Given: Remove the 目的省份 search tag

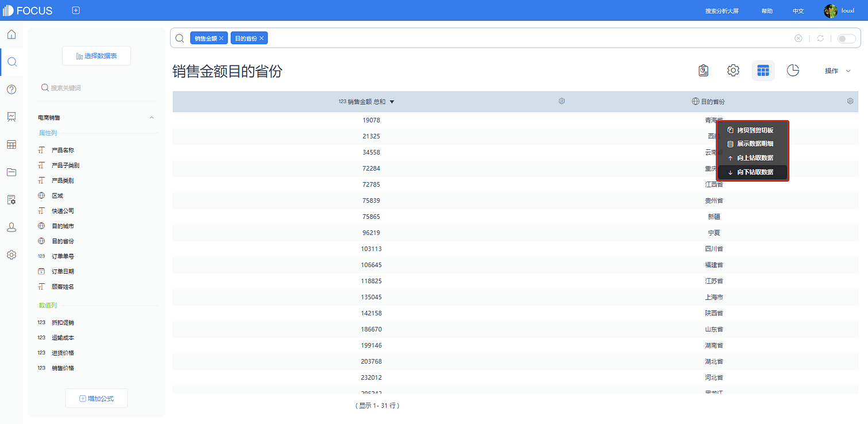Looking at the screenshot, I should coord(261,38).
